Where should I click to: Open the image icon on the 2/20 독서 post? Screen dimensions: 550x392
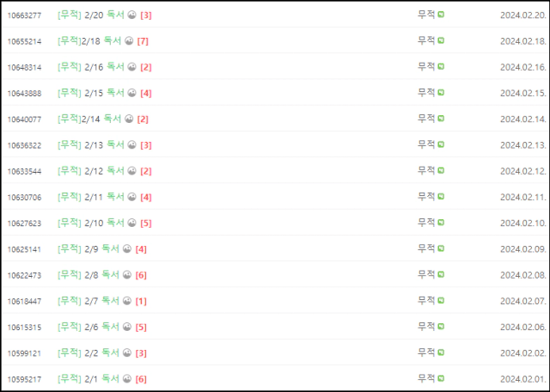131,15
